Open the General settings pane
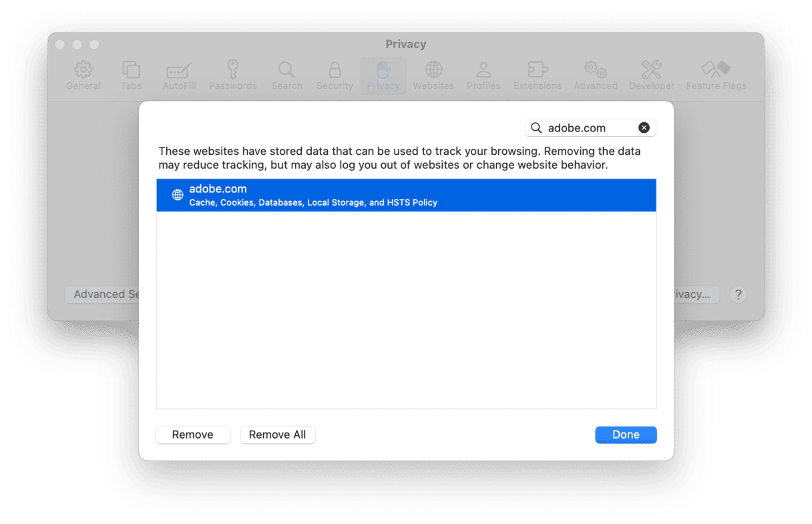 (83, 76)
